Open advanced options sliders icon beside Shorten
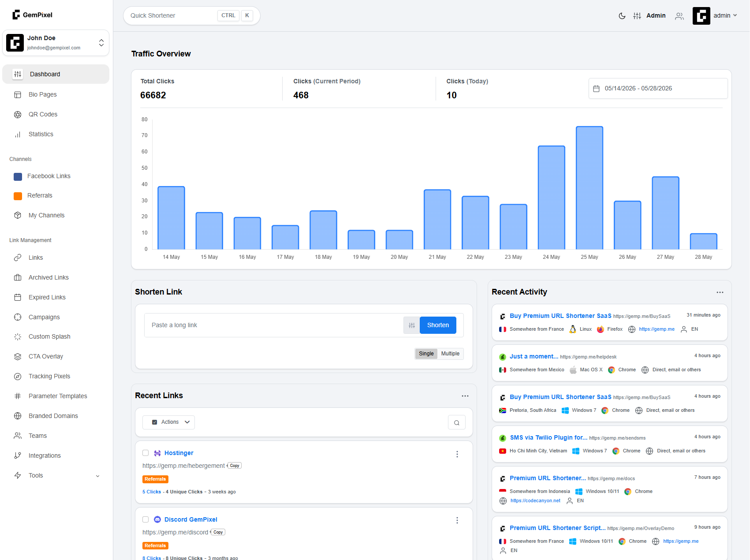Screen dimensions: 750x560 pyautogui.click(x=412, y=325)
